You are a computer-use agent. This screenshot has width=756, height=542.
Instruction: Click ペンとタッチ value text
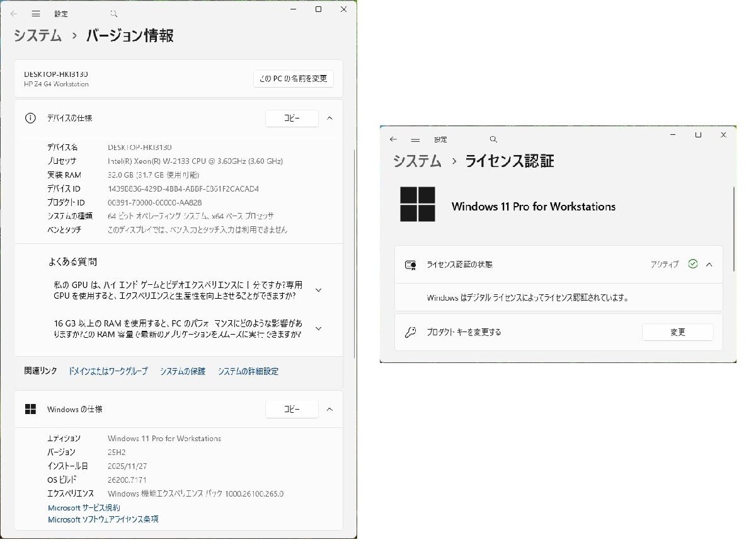[x=197, y=230]
